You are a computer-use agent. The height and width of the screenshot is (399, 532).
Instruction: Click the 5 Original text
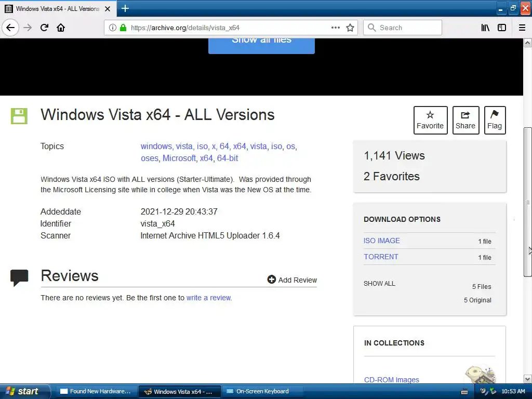click(477, 300)
